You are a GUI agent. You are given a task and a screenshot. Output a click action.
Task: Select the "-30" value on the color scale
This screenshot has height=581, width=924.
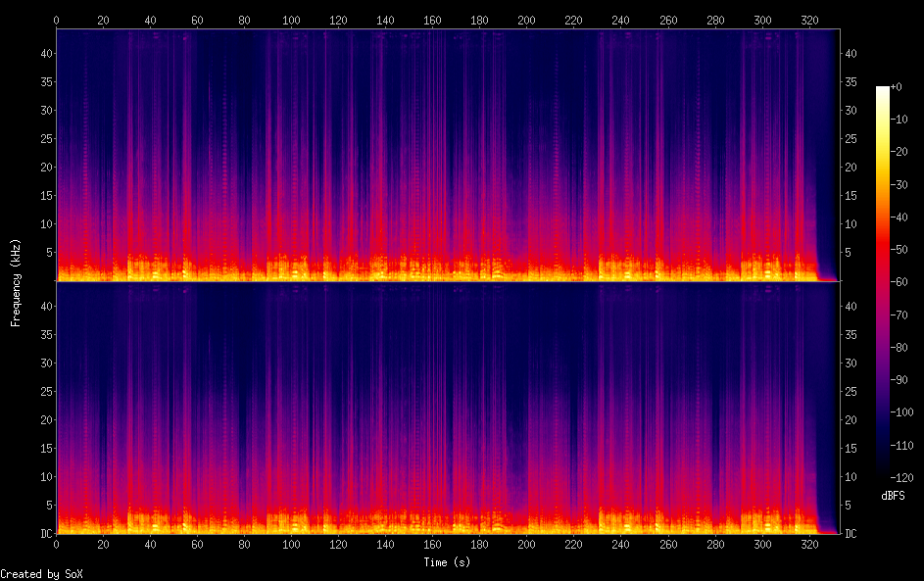(x=900, y=184)
